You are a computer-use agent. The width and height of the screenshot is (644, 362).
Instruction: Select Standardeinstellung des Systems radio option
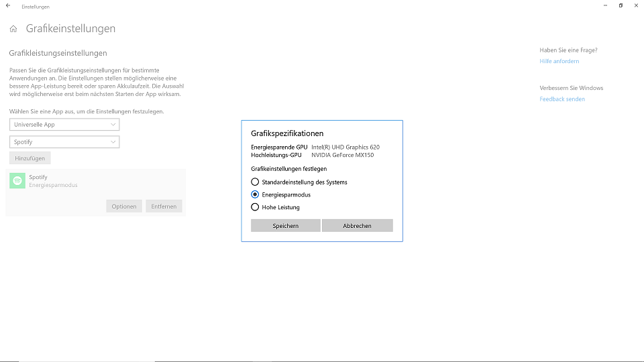coord(255,182)
